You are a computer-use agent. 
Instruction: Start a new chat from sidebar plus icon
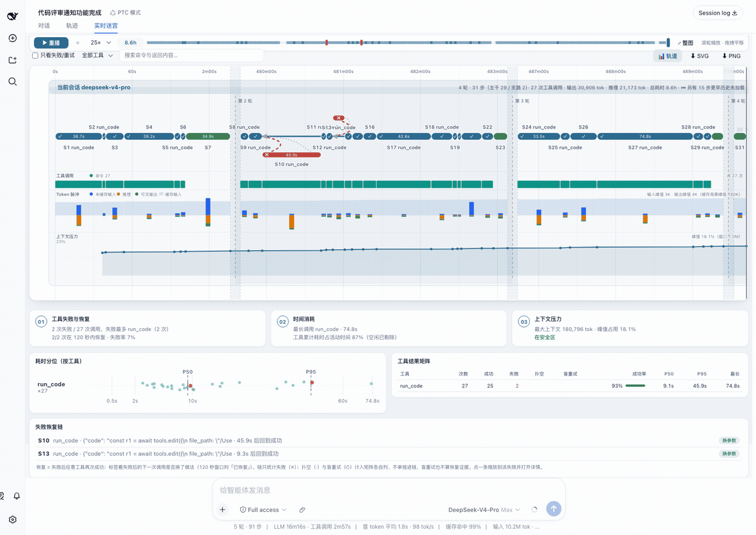[13, 38]
